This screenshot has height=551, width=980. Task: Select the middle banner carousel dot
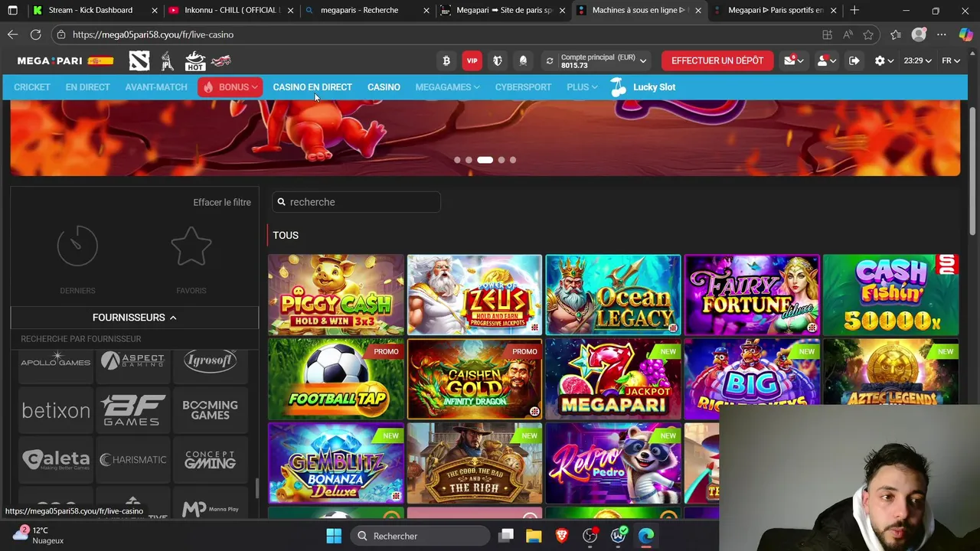(485, 160)
